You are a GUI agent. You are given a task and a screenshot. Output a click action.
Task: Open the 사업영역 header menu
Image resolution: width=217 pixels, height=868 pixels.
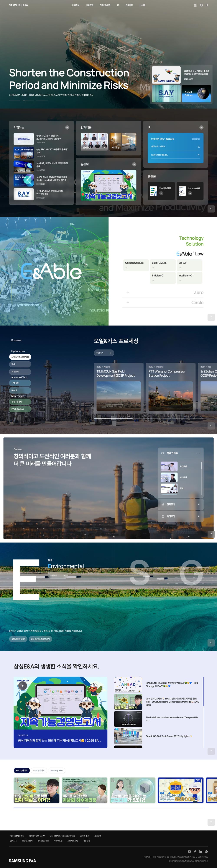click(89, 5)
